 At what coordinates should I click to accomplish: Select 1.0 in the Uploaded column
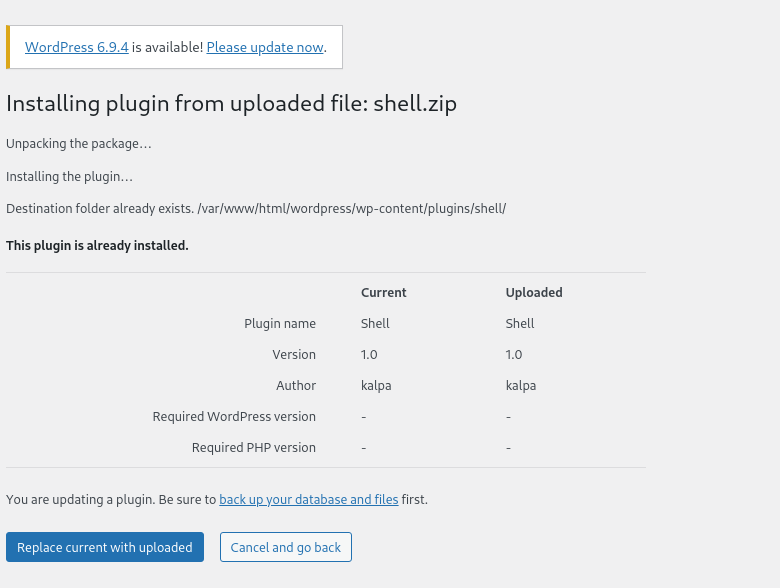514,355
